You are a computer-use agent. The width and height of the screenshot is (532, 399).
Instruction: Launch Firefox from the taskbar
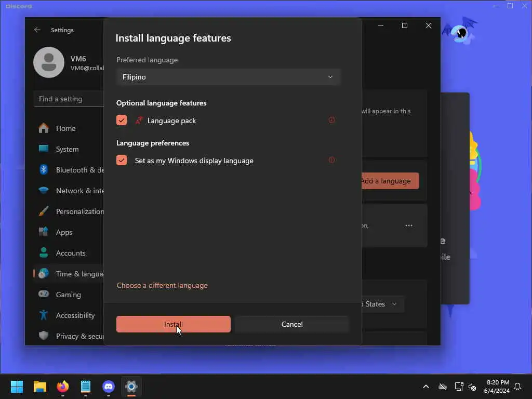pyautogui.click(x=62, y=387)
